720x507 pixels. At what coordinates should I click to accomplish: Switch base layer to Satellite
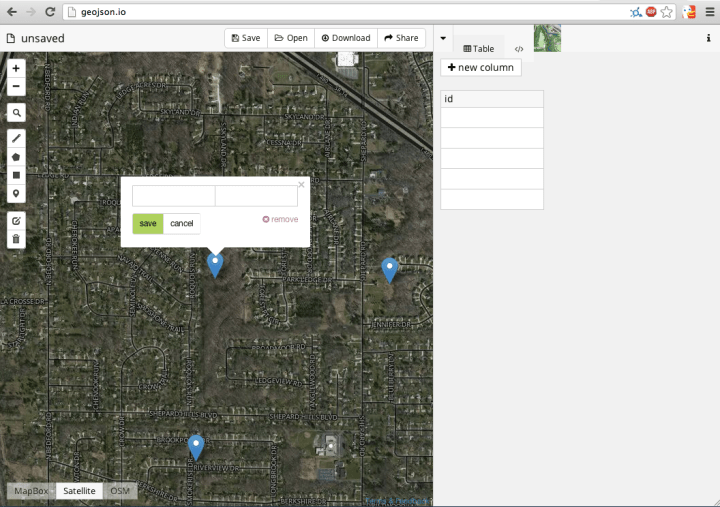coord(79,491)
